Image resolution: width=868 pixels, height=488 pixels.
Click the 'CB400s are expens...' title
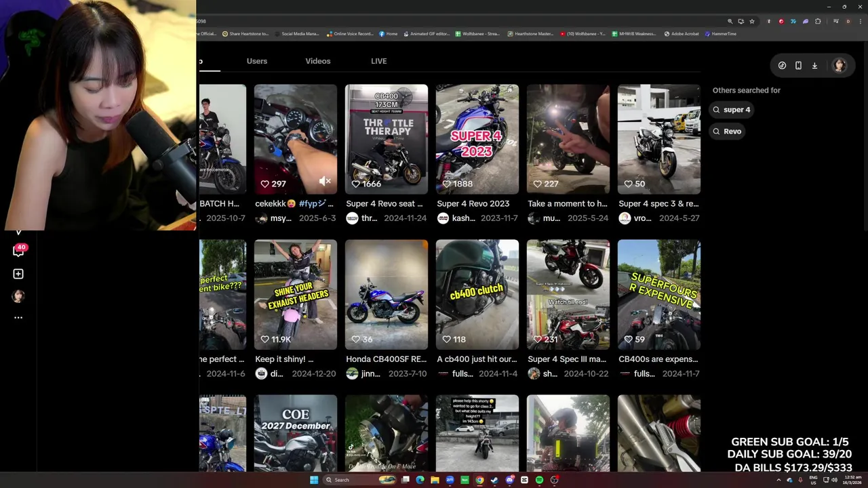(x=658, y=359)
